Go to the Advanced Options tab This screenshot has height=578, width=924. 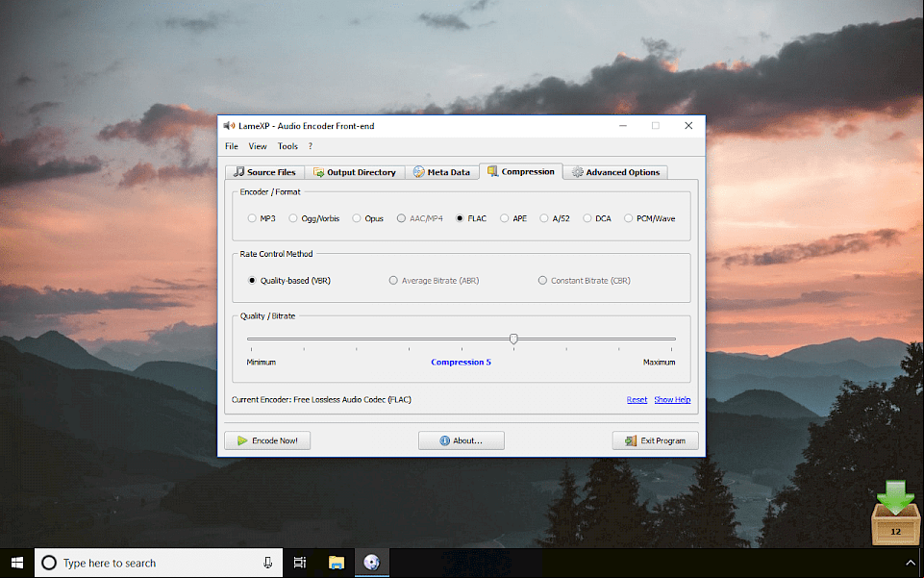click(615, 172)
